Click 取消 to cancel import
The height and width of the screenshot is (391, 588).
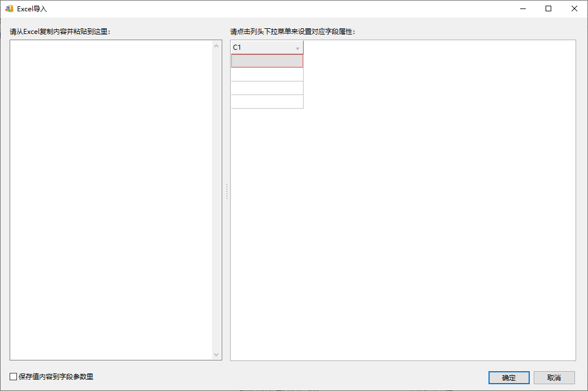[554, 377]
